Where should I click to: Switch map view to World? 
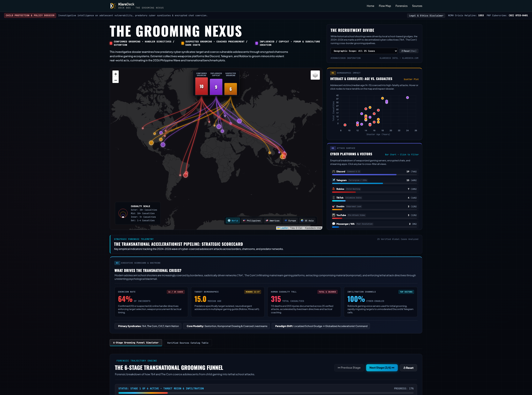tap(233, 220)
